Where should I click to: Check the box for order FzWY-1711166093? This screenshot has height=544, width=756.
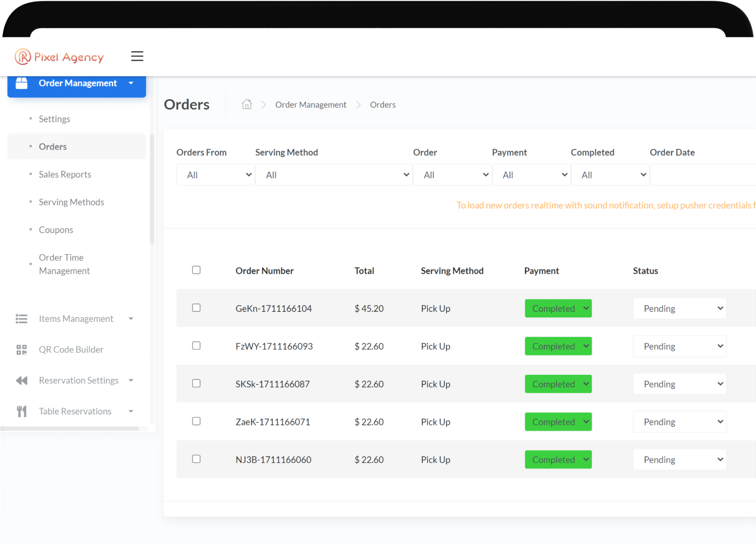pyautogui.click(x=197, y=346)
